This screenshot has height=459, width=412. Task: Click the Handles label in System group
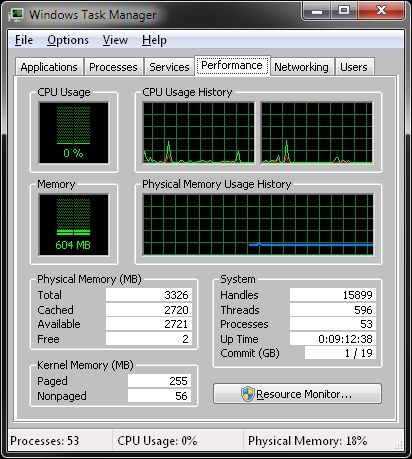point(239,295)
